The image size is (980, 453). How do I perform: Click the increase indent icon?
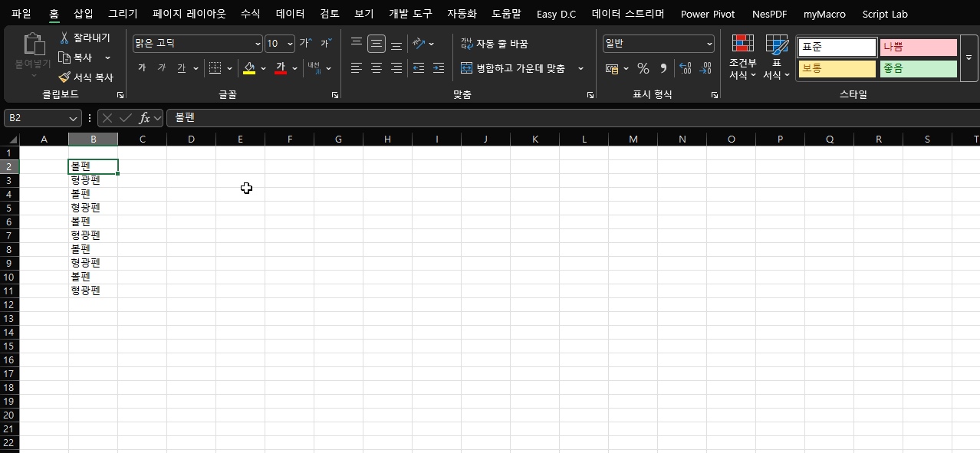point(438,68)
